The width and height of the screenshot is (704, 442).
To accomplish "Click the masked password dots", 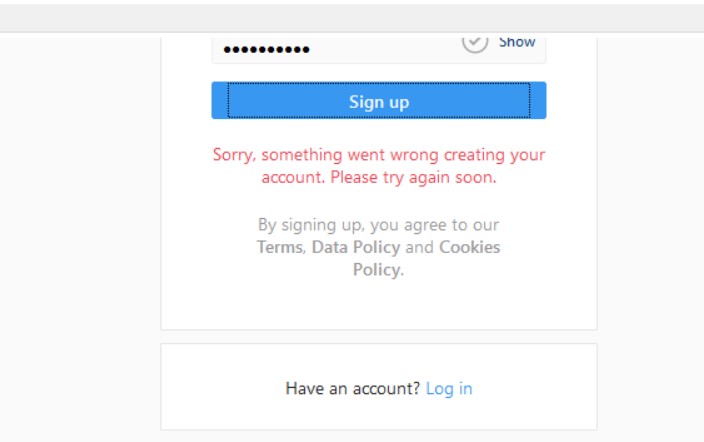I will coord(266,50).
